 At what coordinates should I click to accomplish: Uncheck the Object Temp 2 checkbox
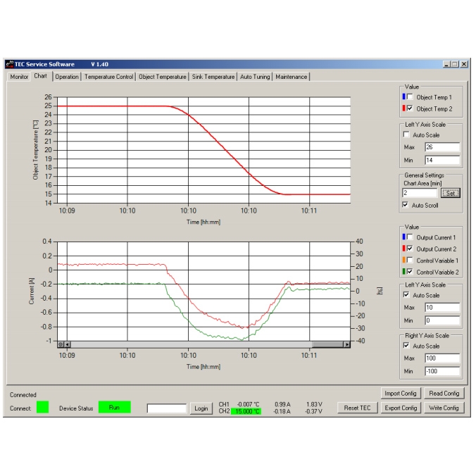pos(410,108)
